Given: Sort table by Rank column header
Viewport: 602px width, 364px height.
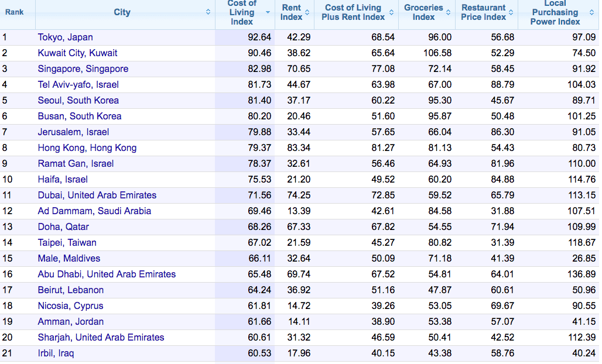Looking at the screenshot, I should point(15,12).
